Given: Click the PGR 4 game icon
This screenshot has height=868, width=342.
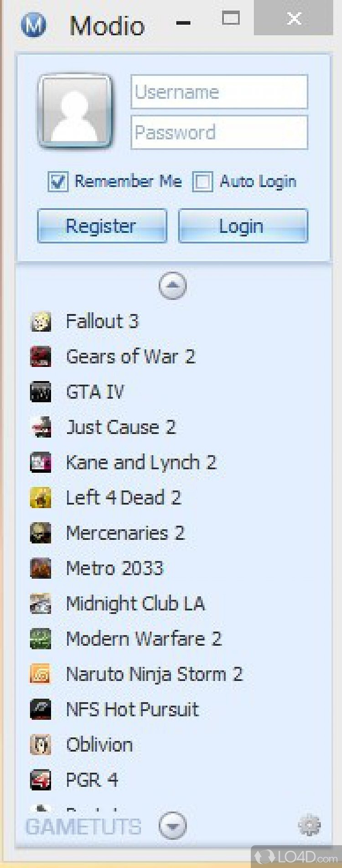Looking at the screenshot, I should [41, 780].
